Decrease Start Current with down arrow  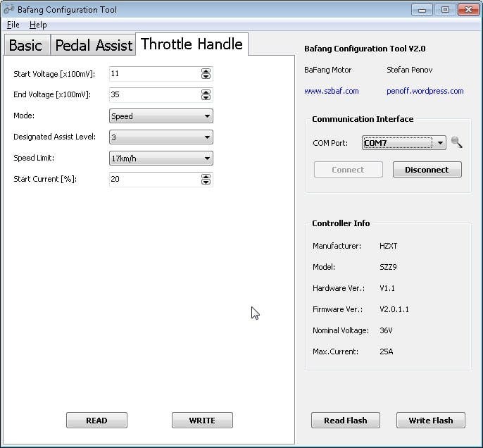click(206, 182)
